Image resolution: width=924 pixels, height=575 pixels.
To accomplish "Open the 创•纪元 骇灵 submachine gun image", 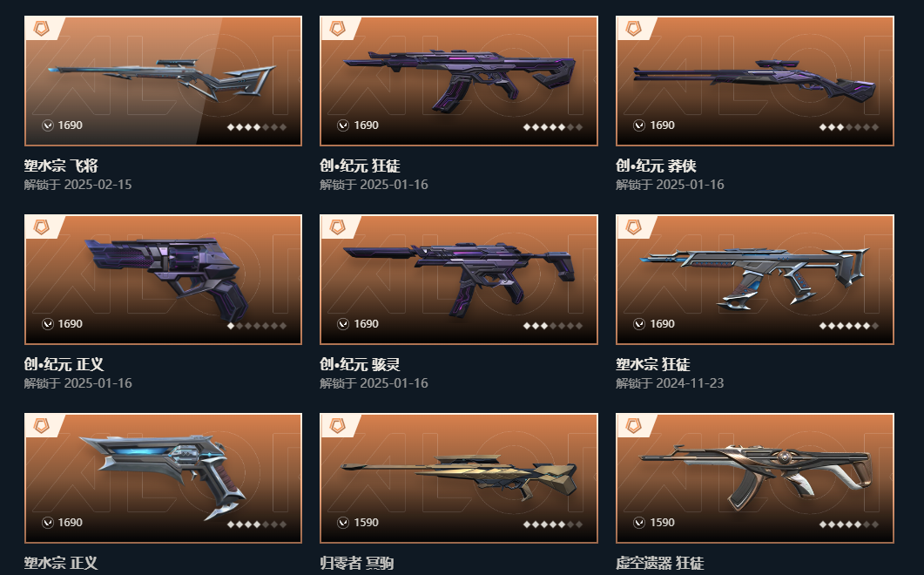I will click(458, 277).
